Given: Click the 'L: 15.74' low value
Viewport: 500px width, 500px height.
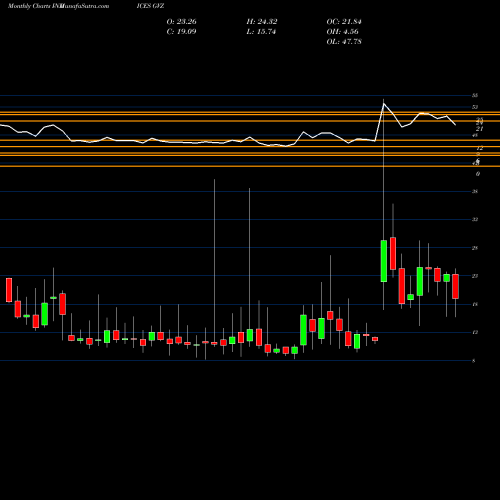Looking at the screenshot, I should pyautogui.click(x=261, y=32).
